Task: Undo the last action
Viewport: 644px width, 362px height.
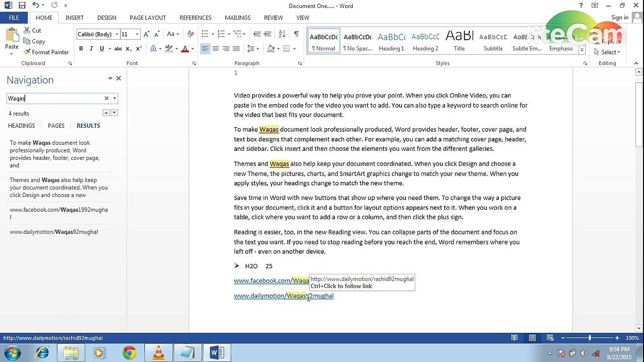Action: (x=35, y=6)
